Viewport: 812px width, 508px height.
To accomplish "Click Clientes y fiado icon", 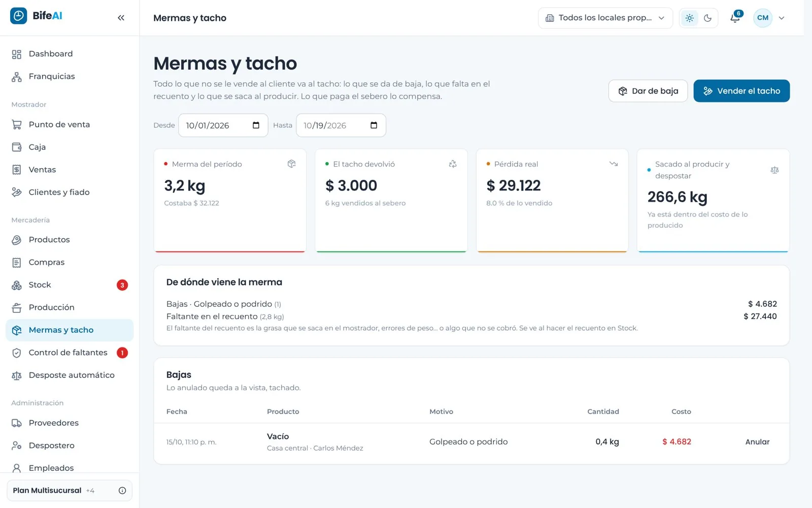I will point(17,192).
